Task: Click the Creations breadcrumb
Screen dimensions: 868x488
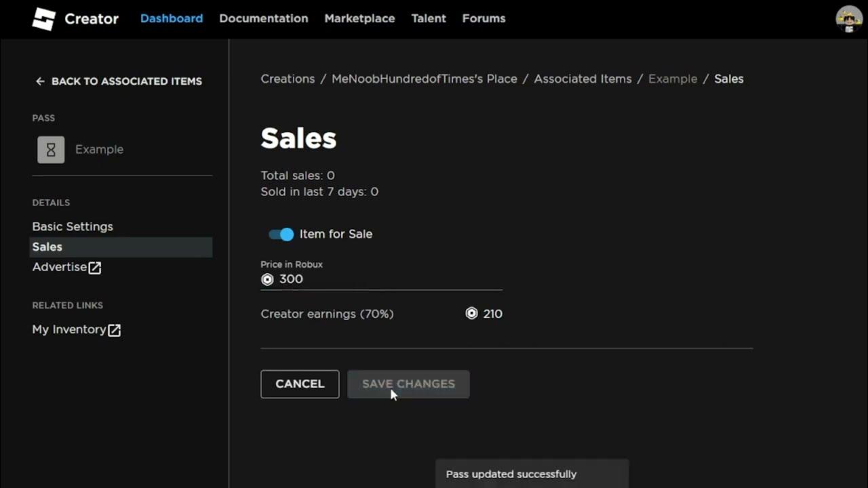Action: tap(288, 79)
